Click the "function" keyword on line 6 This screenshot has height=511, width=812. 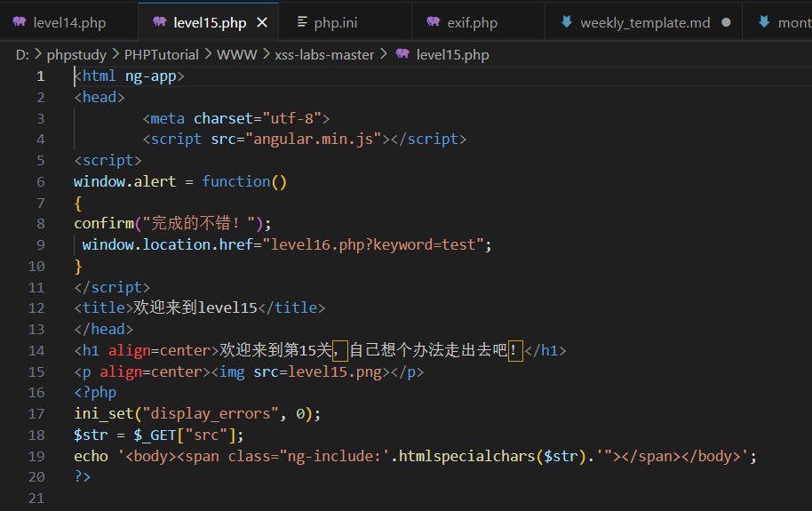click(236, 182)
